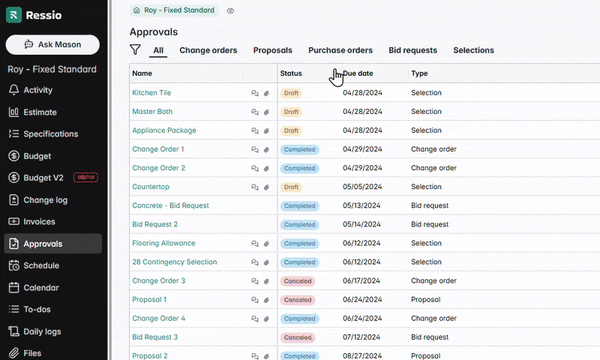Click attachment icon on Change Order 4 row
600x360 pixels.
[x=266, y=318]
